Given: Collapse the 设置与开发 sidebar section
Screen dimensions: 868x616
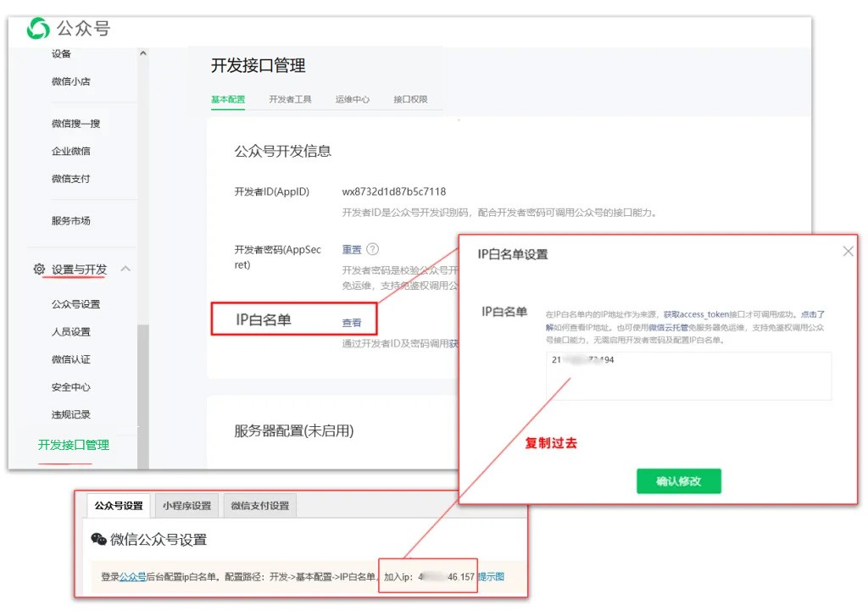Looking at the screenshot, I should point(125,269).
